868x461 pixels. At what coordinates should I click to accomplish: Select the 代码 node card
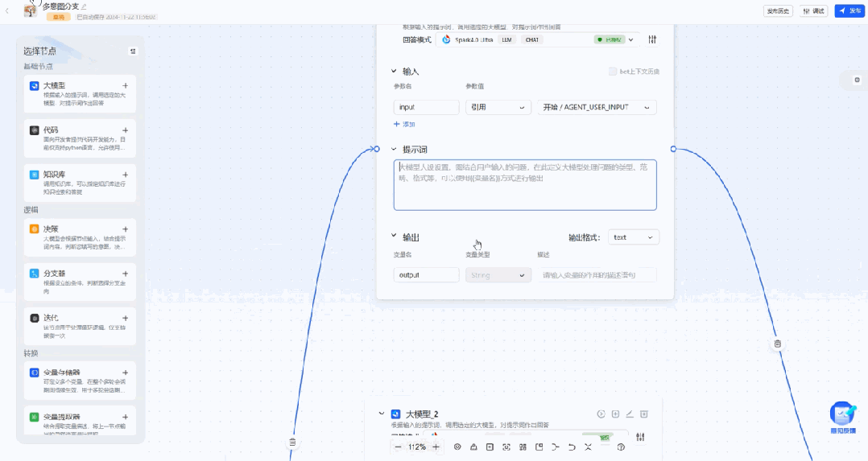80,138
